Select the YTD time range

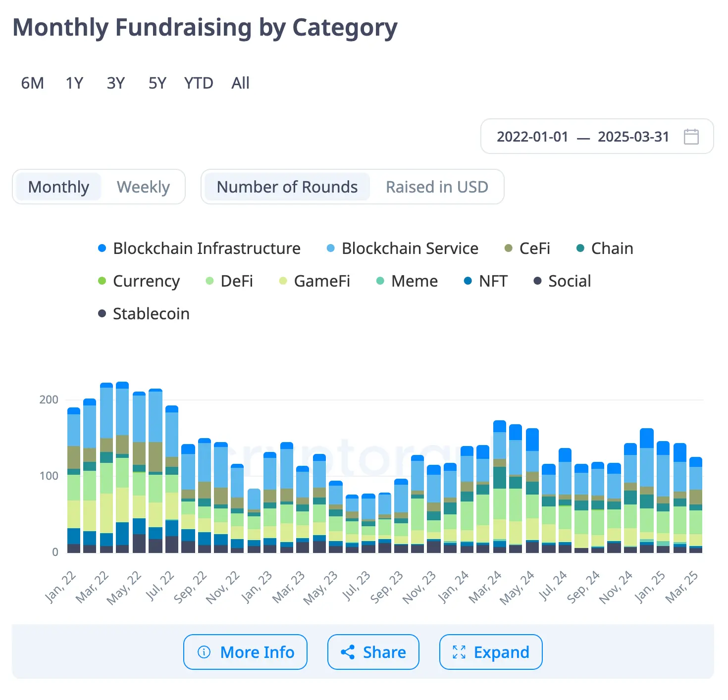click(198, 83)
